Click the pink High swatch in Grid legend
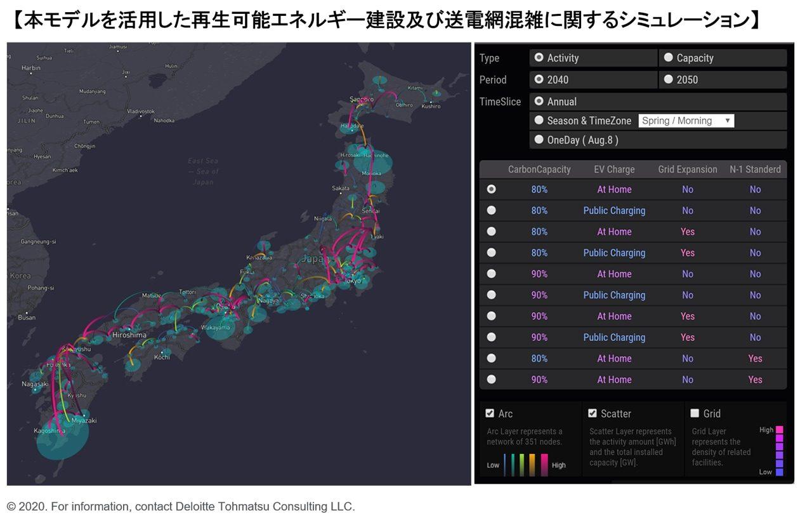 780,430
